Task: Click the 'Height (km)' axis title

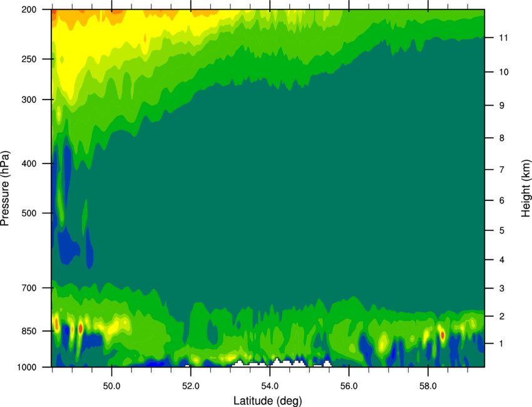Action: [x=526, y=188]
